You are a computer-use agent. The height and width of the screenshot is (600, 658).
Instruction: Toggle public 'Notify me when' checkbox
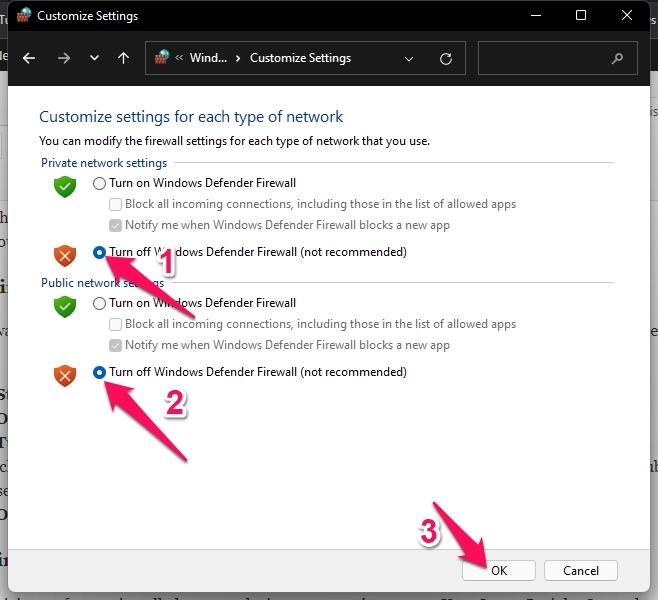click(115, 345)
